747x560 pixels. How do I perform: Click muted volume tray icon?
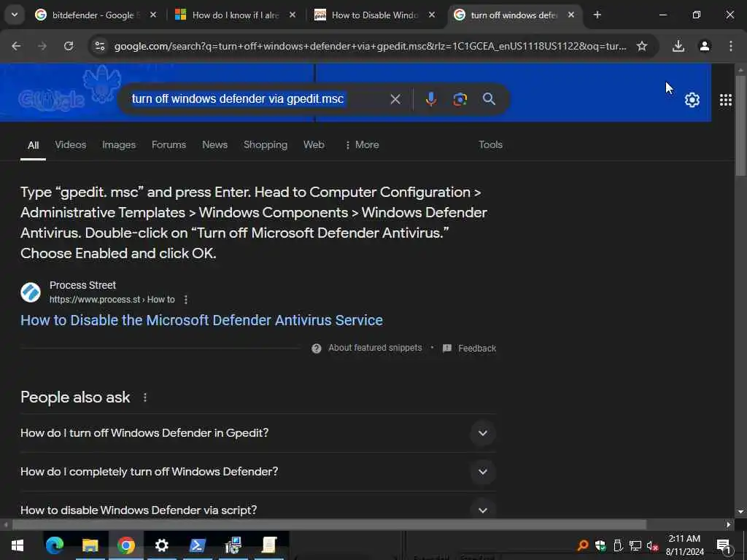pos(652,545)
